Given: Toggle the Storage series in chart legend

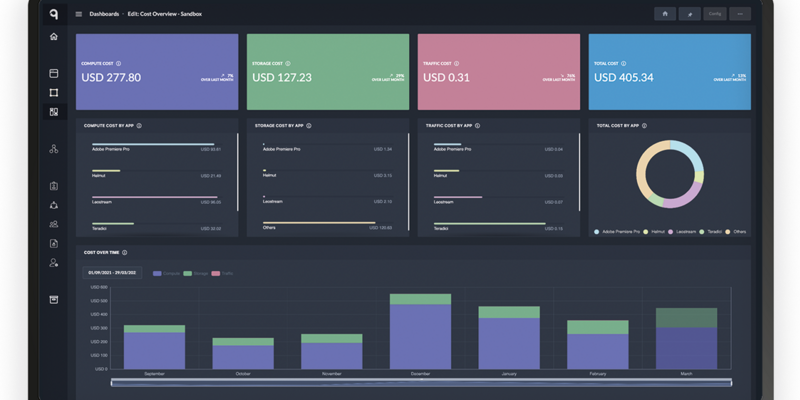Looking at the screenshot, I should pyautogui.click(x=196, y=273).
